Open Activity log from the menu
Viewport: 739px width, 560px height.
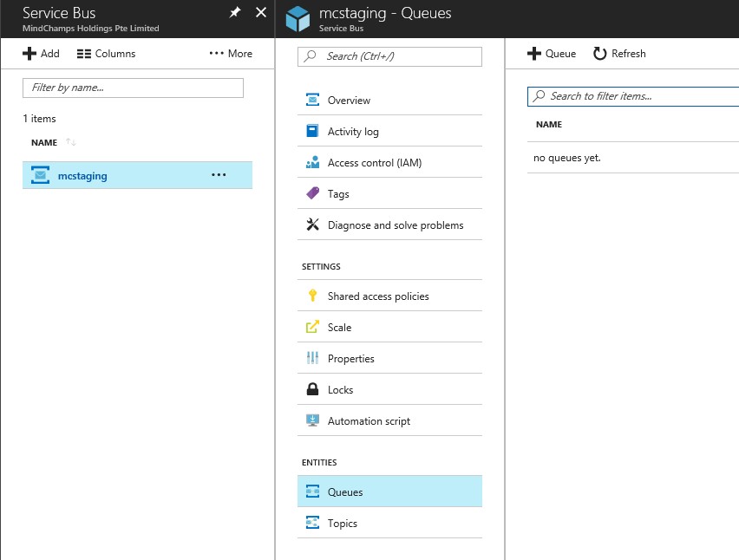(352, 132)
